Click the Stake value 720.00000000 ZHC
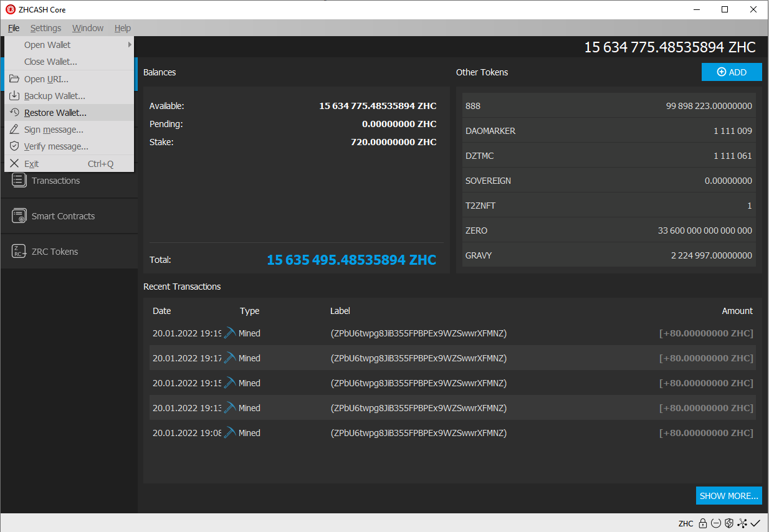769x532 pixels. click(x=394, y=142)
